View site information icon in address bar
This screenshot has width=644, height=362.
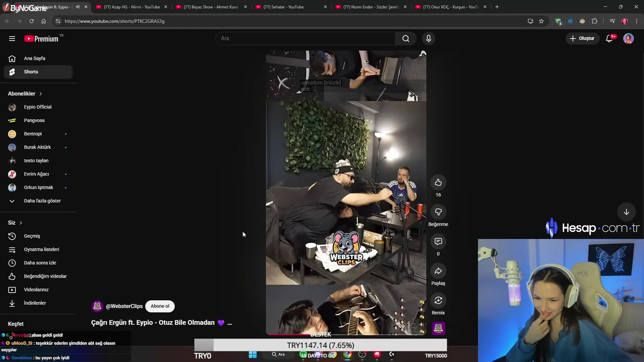coord(58,21)
